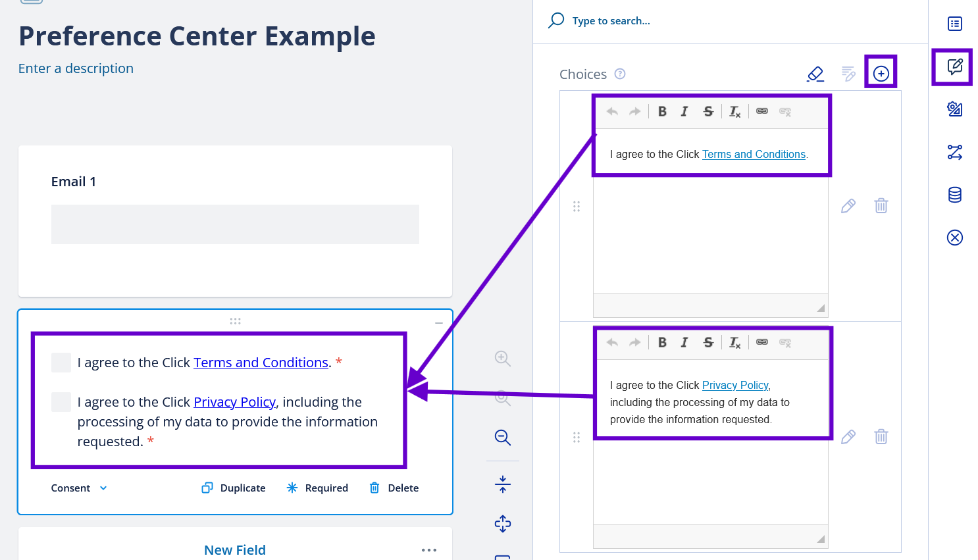
Task: Insert link in Privacy Policy editor
Action: (x=762, y=342)
